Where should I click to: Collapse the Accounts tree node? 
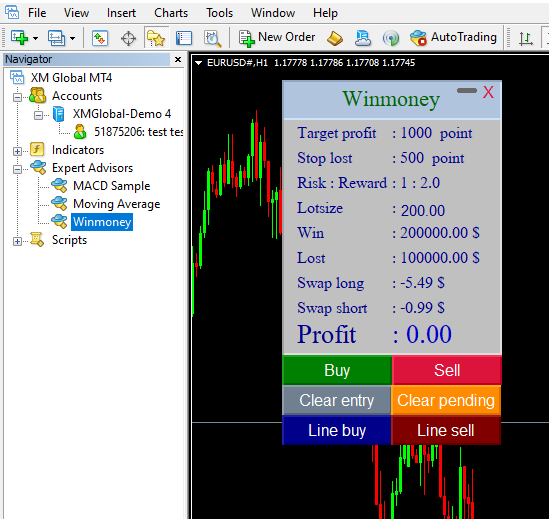point(17,97)
